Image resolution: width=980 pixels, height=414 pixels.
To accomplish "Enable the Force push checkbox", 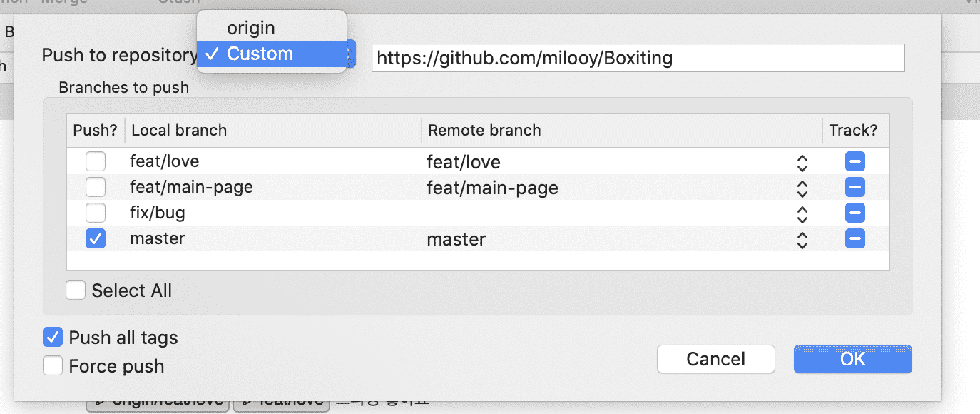I will point(53,366).
